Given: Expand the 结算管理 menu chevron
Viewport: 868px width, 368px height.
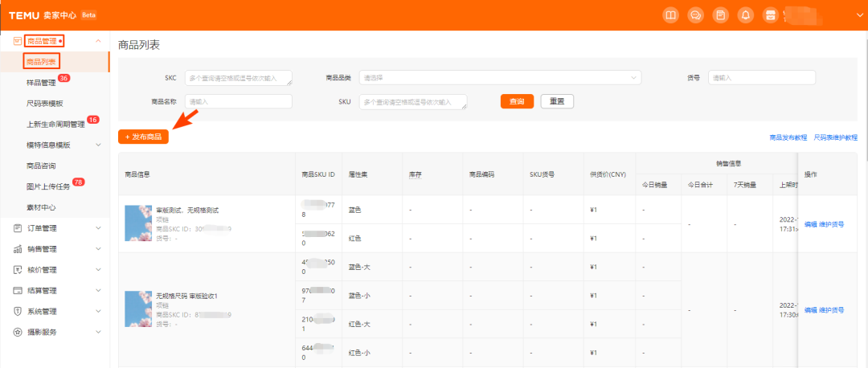Looking at the screenshot, I should click(x=98, y=290).
